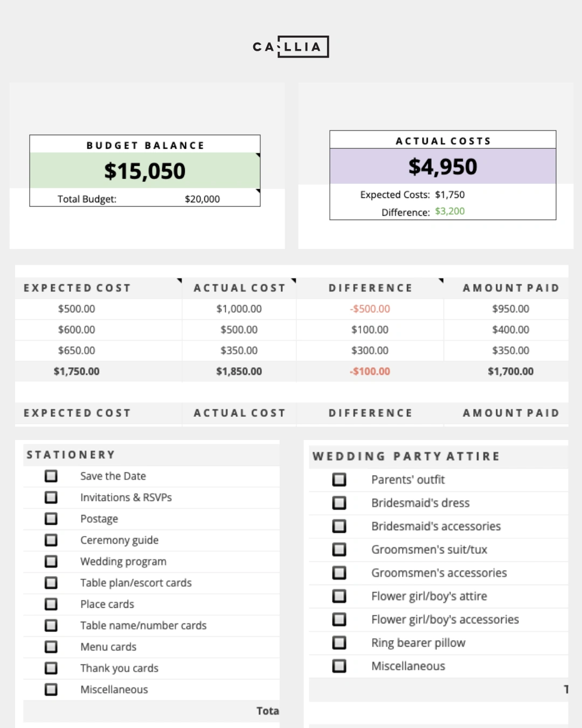Image resolution: width=582 pixels, height=728 pixels.
Task: Select the green $15,050 budget balance cell
Action: click(144, 171)
